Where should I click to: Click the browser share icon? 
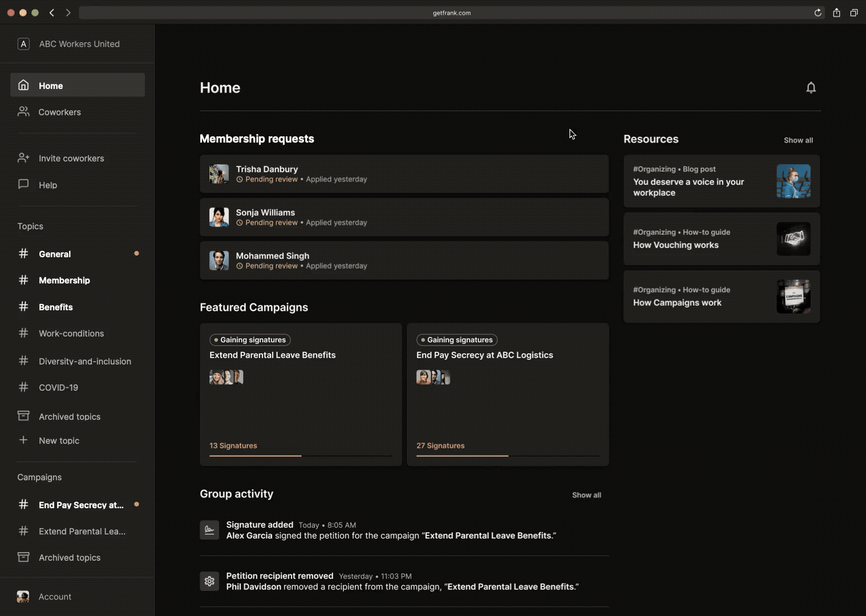[x=836, y=13]
